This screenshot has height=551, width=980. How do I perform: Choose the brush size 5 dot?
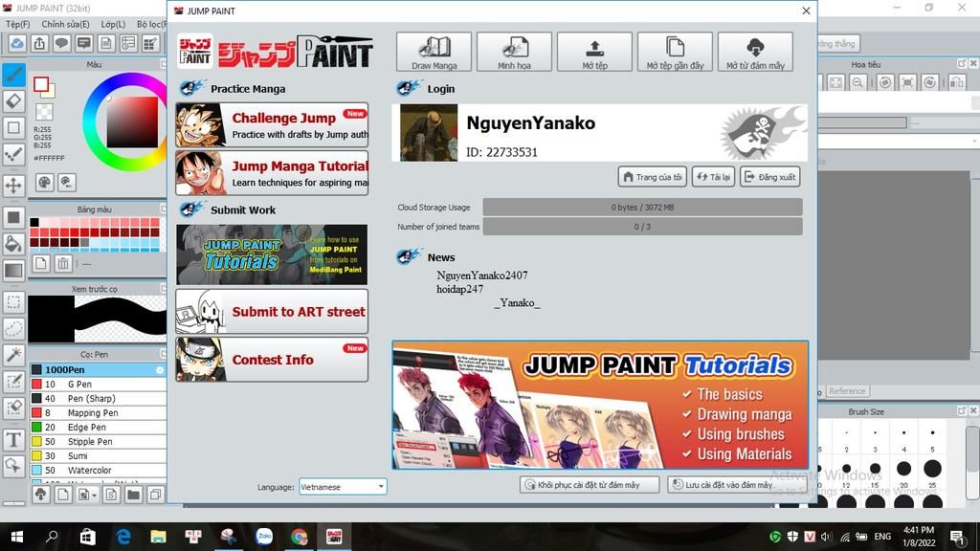[x=932, y=433]
